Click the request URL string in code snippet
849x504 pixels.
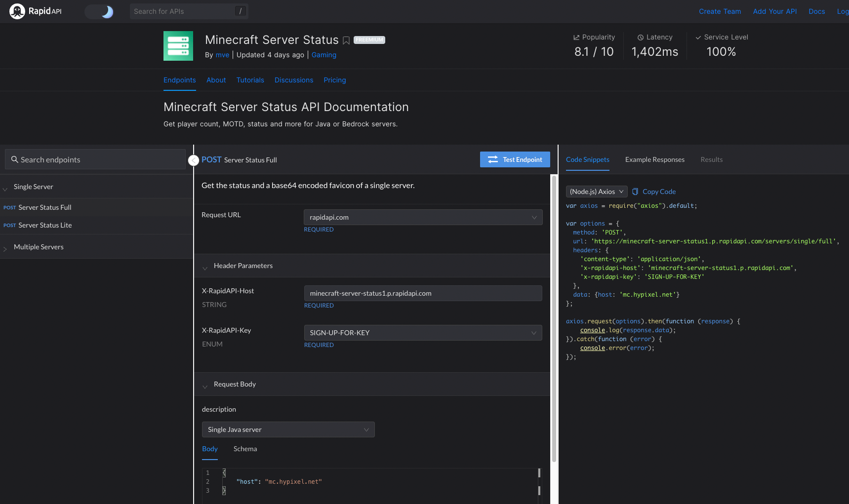(x=714, y=241)
